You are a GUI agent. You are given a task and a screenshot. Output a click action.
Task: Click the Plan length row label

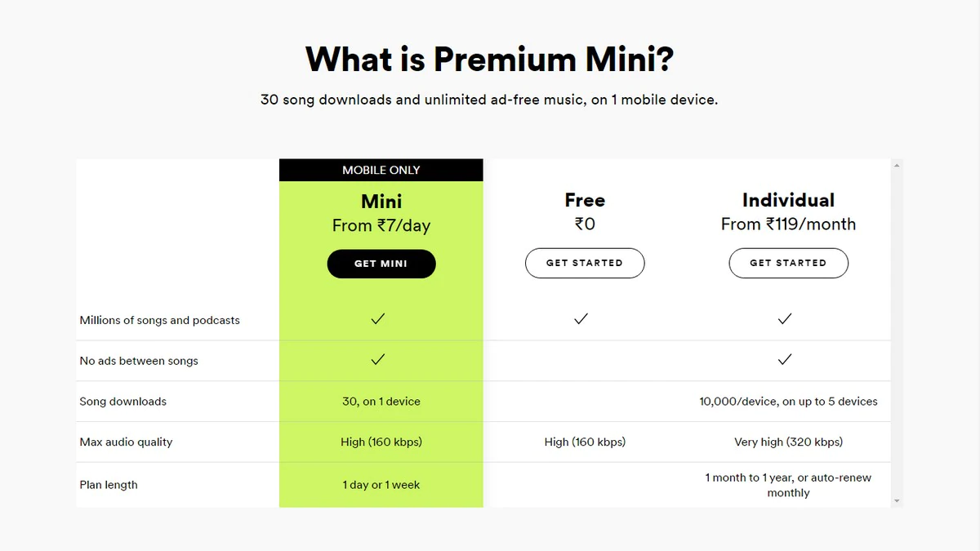pyautogui.click(x=108, y=484)
